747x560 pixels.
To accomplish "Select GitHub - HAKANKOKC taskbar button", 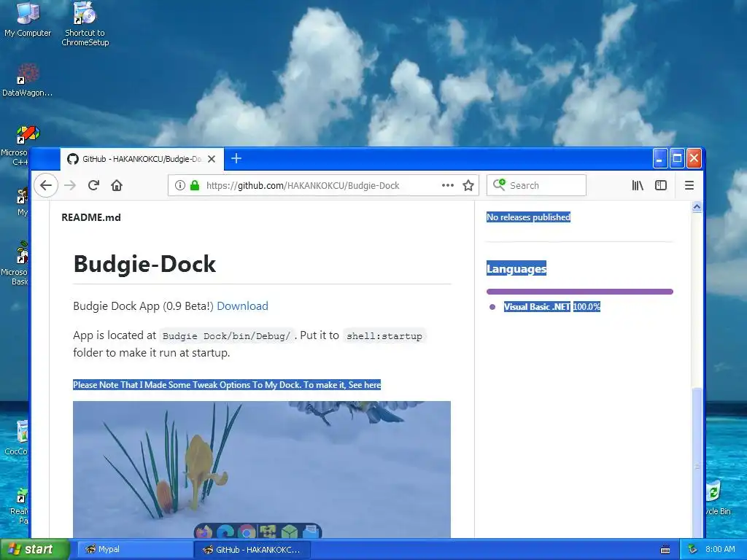I will (x=252, y=550).
